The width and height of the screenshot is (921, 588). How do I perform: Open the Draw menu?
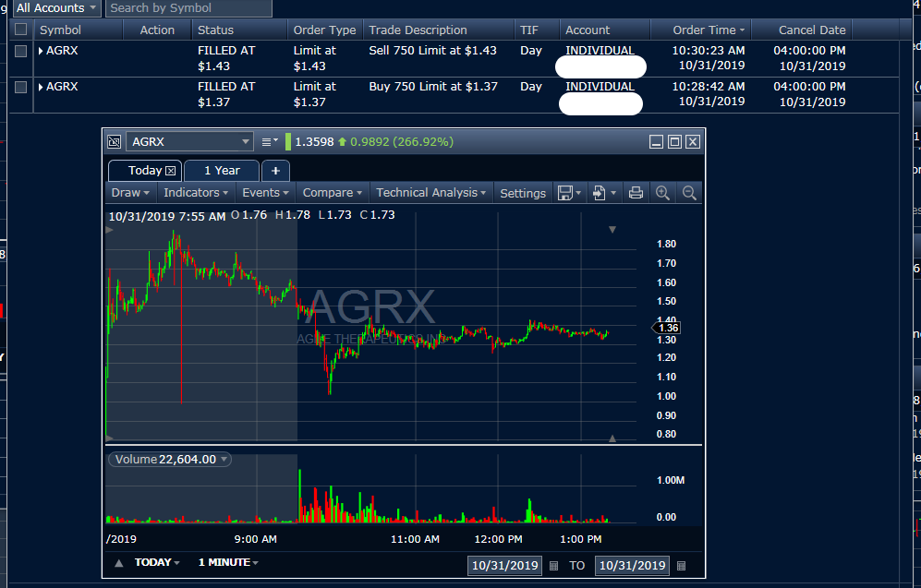pyautogui.click(x=130, y=193)
